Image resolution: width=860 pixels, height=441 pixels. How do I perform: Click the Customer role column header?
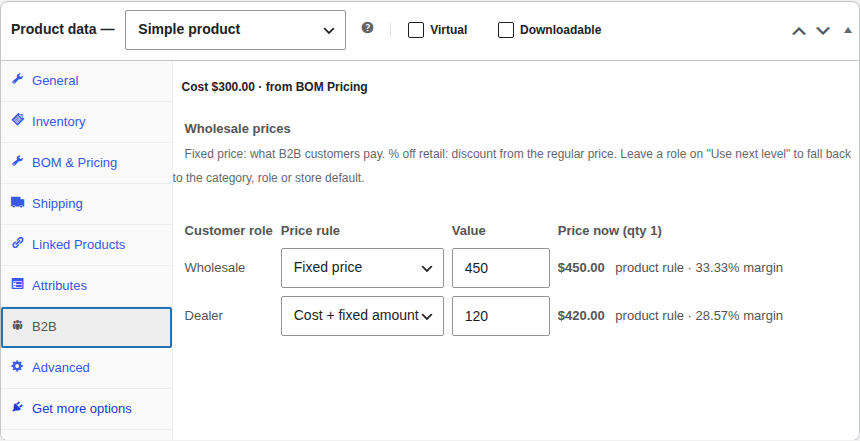click(228, 231)
